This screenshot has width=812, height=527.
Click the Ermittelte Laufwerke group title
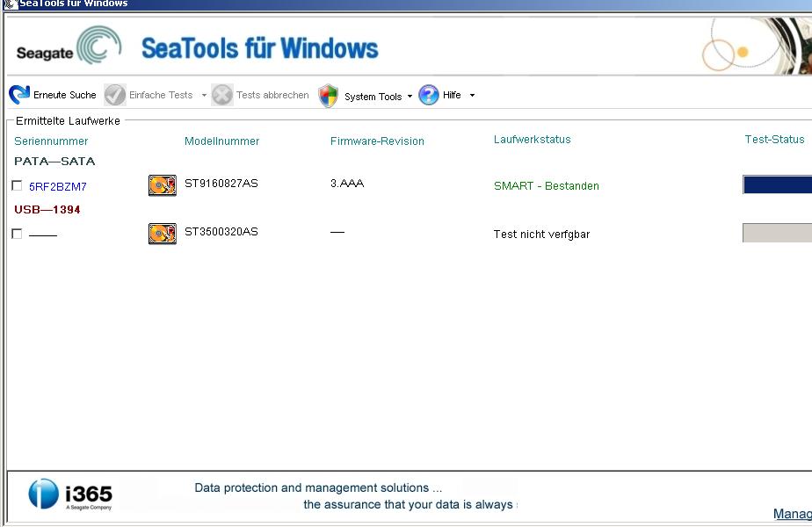coord(68,120)
